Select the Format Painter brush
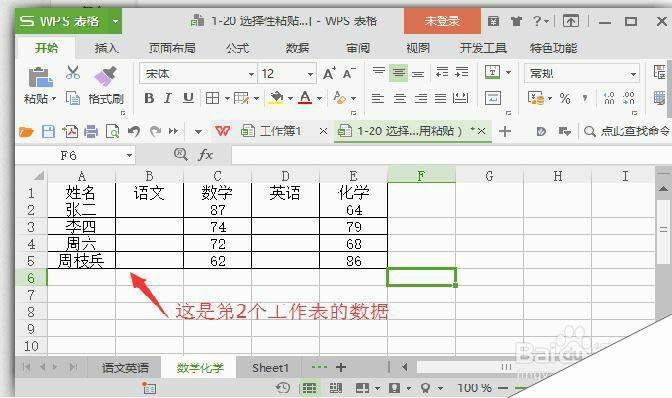 (105, 76)
